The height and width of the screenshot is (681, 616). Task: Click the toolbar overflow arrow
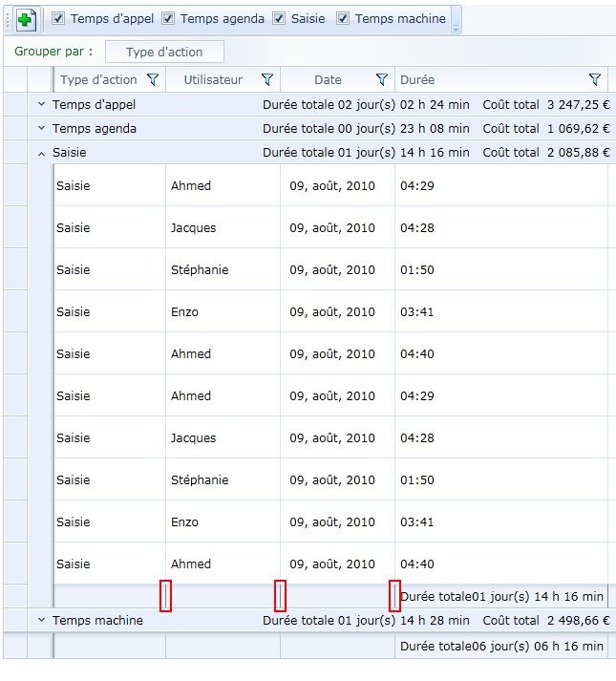[x=457, y=29]
